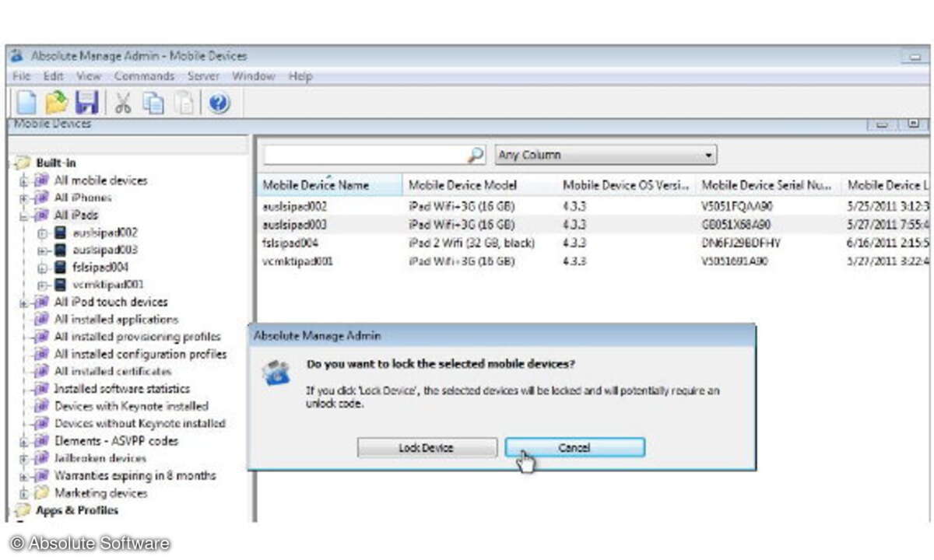
Task: Save using the floppy disk icon
Action: click(86, 103)
